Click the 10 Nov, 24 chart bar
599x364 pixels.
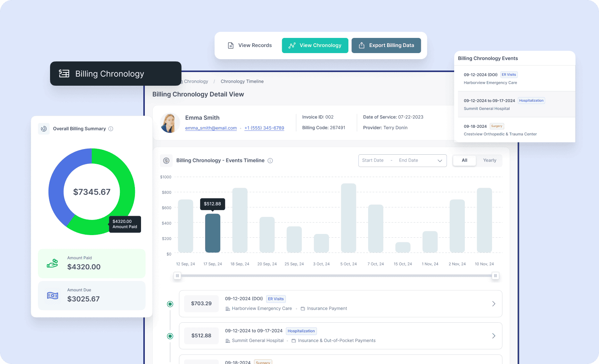(x=485, y=220)
